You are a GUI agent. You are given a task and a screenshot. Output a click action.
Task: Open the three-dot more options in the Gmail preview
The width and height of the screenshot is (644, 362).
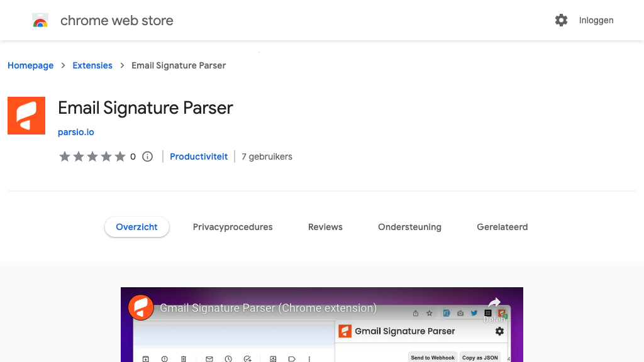(309, 358)
